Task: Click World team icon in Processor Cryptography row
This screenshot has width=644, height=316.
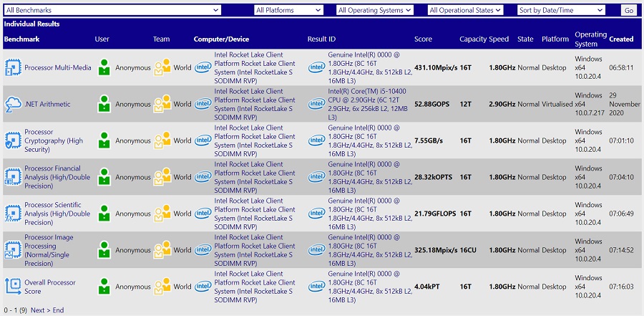Action: (x=162, y=140)
